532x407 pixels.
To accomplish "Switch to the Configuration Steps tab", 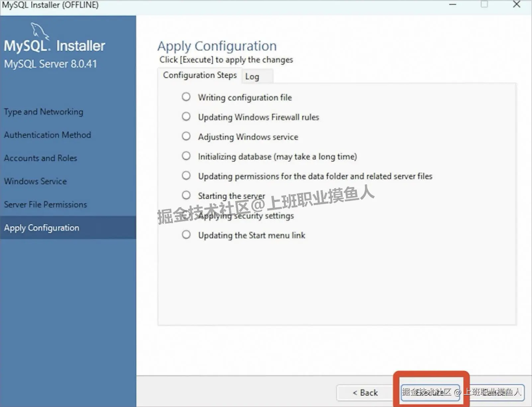I will pos(200,75).
